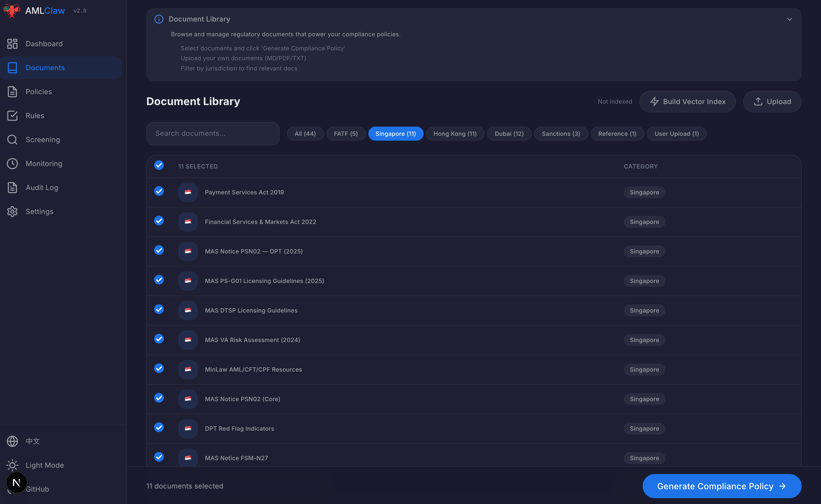Image resolution: width=821 pixels, height=504 pixels.
Task: Click Generate Compliance Policy button
Action: (722, 486)
